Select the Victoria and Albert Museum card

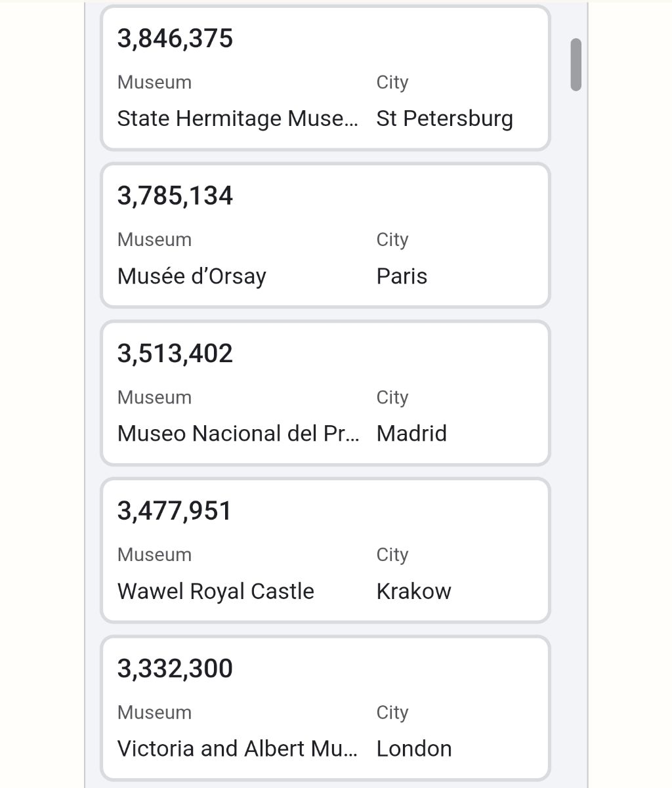coord(325,708)
